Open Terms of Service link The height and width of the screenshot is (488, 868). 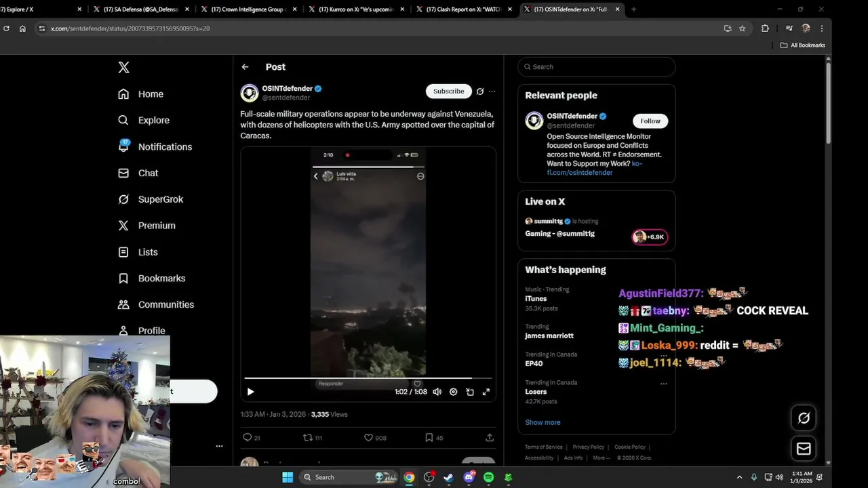click(544, 447)
